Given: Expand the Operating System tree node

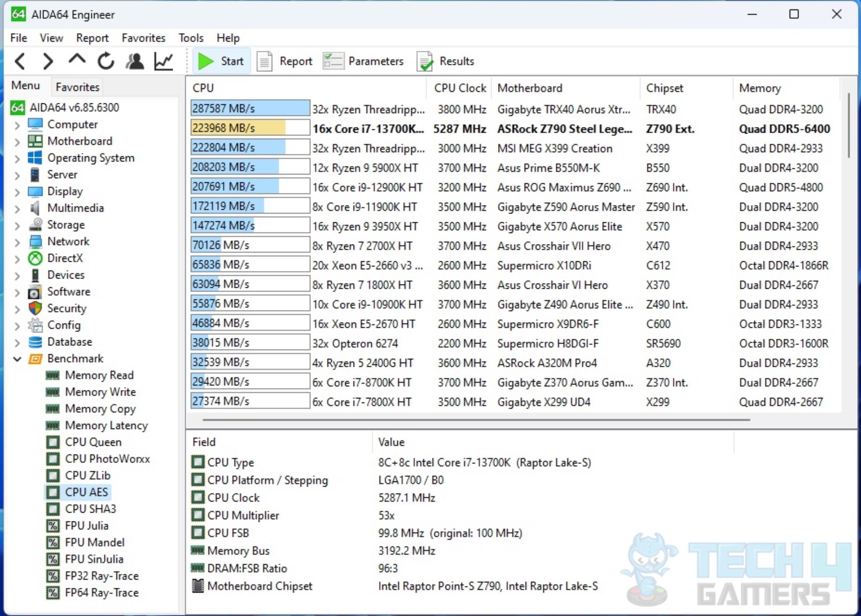Looking at the screenshot, I should point(17,158).
